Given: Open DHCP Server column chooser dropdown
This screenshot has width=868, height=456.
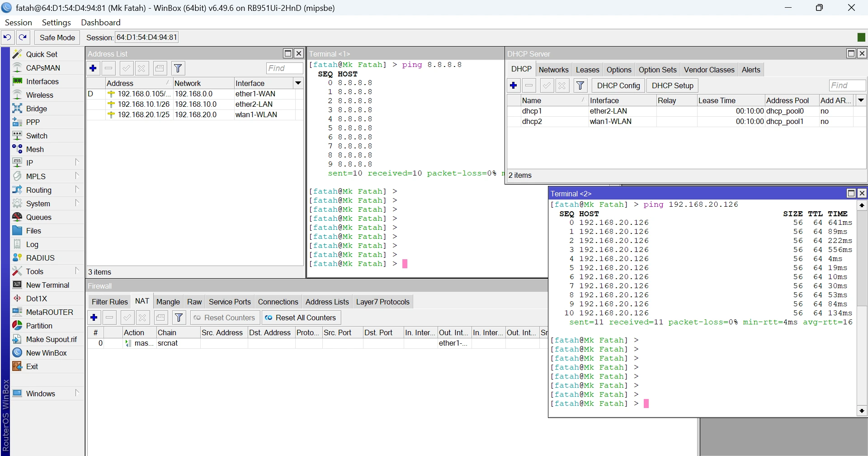Looking at the screenshot, I should (x=861, y=100).
